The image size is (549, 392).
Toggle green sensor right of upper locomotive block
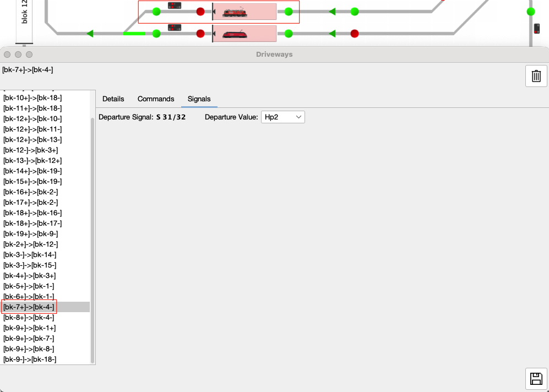(289, 12)
